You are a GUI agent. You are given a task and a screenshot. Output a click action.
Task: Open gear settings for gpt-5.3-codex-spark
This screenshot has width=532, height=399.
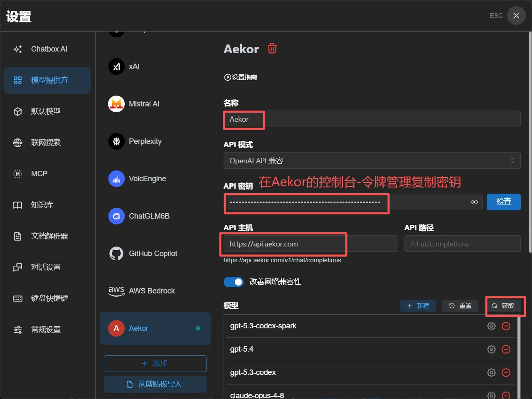coord(491,326)
